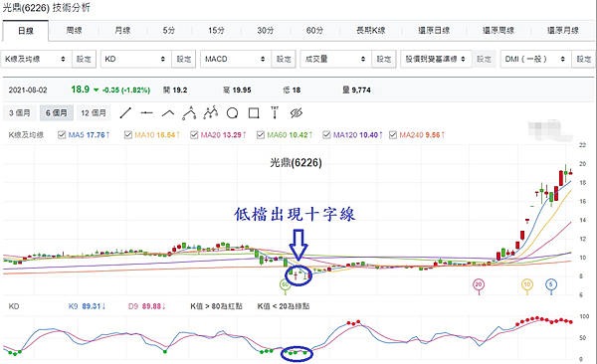
Task: Switch to the 5分 tab
Action: click(x=169, y=31)
